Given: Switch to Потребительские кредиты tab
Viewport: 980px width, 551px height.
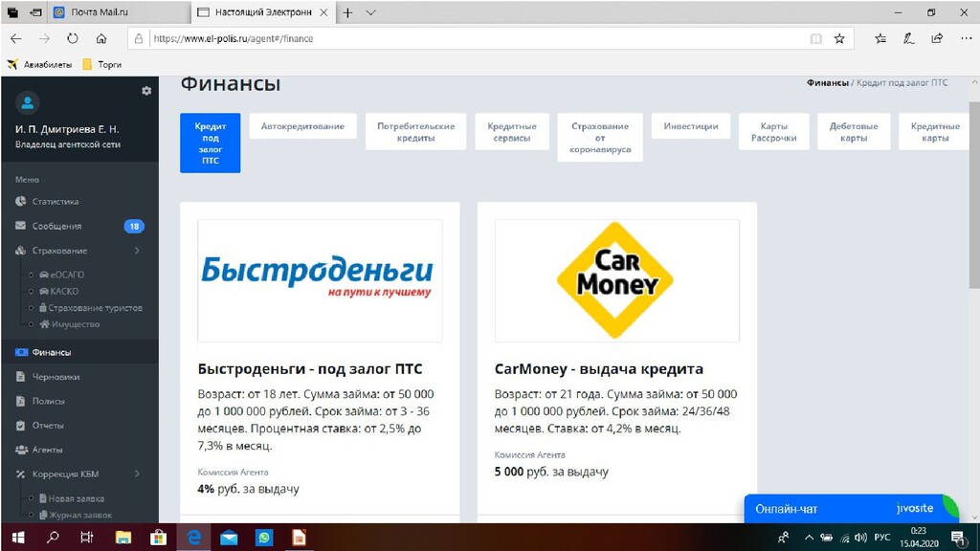Looking at the screenshot, I should pyautogui.click(x=415, y=131).
